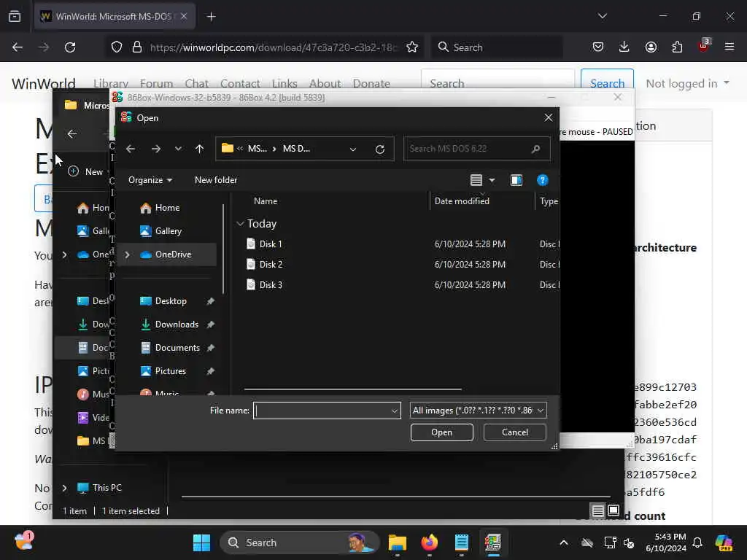Save page to Pocket icon
Viewport: 747px width, 560px height.
click(598, 47)
